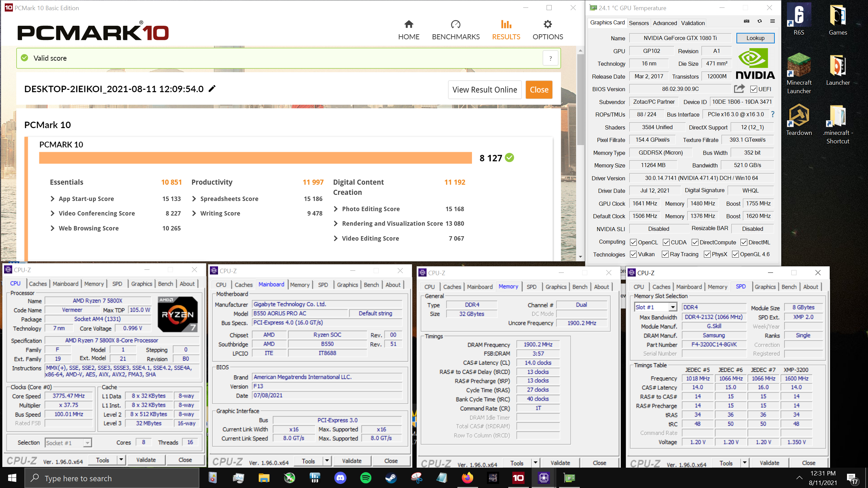The height and width of the screenshot is (488, 868).
Task: Switch to the Sensors tab in GPU-Z
Action: pyautogui.click(x=639, y=23)
